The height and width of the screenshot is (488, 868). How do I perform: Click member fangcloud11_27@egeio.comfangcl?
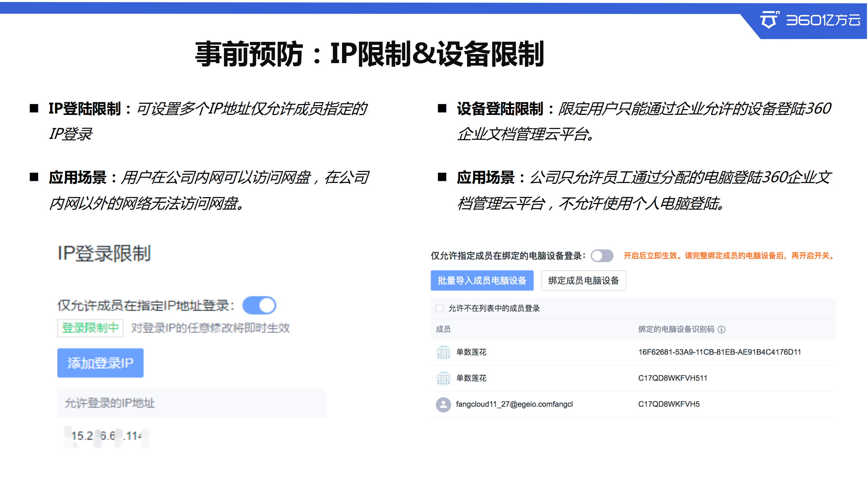[514, 404]
